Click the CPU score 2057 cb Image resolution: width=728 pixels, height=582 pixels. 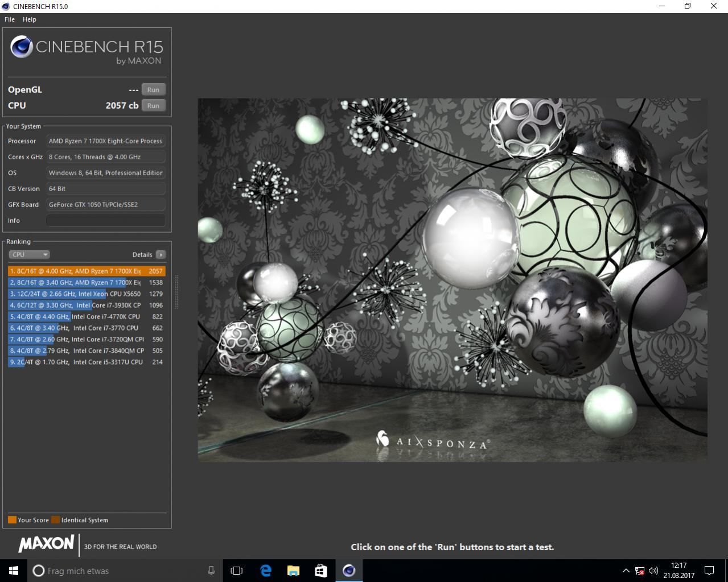[x=122, y=106]
